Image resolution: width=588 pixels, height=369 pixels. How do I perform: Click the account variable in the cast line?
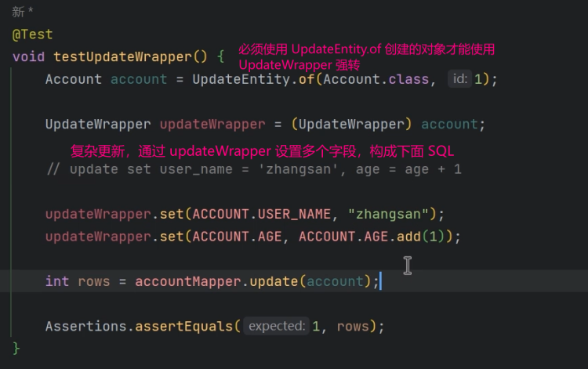[449, 125]
